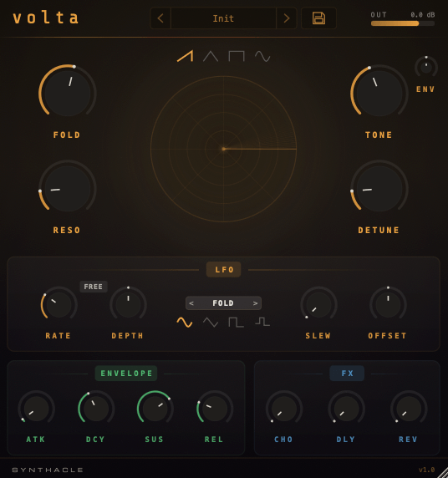Click the OUT level slider
This screenshot has width=448, height=478.
(403, 23)
